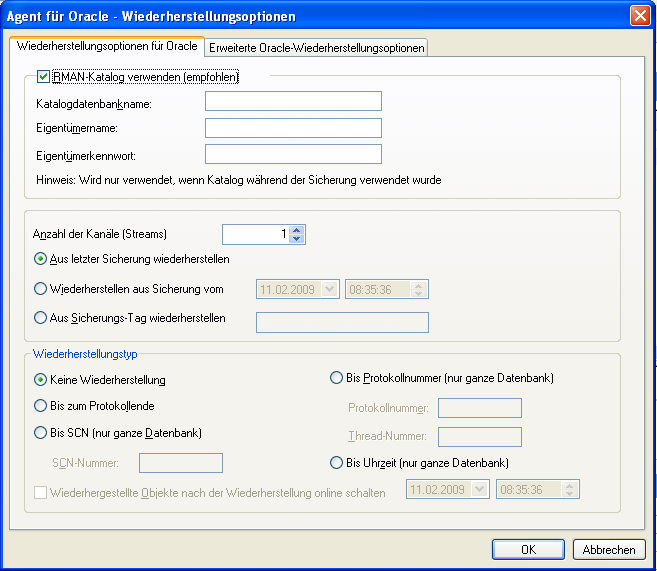
Task: Choose Bis SCN (nur ganze Datenbank)
Action: (x=41, y=432)
